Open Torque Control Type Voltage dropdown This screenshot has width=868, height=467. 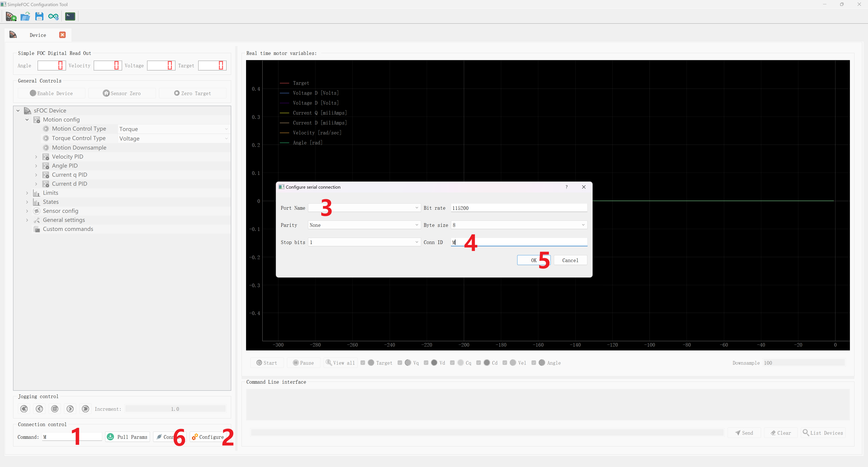point(173,138)
